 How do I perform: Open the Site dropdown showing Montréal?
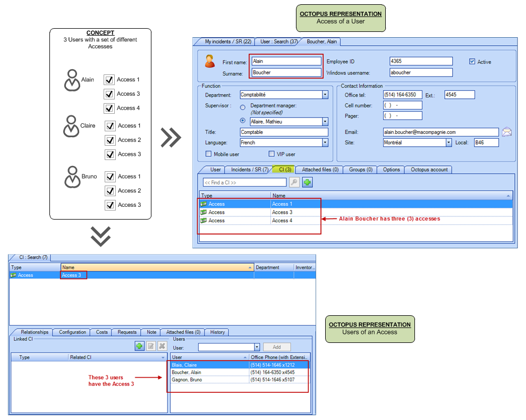point(449,142)
